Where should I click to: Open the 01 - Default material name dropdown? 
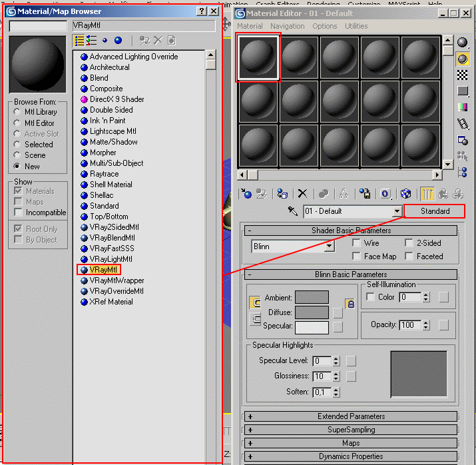[397, 211]
